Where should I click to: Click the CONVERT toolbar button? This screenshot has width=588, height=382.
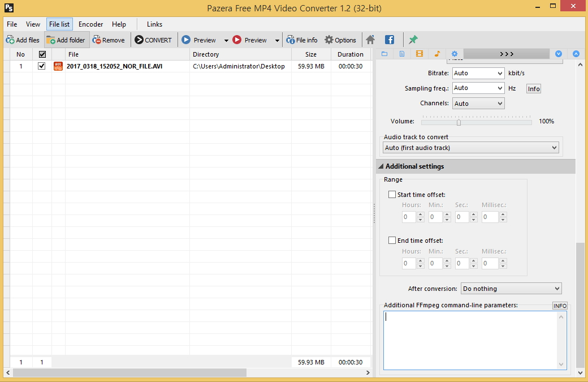tap(153, 40)
